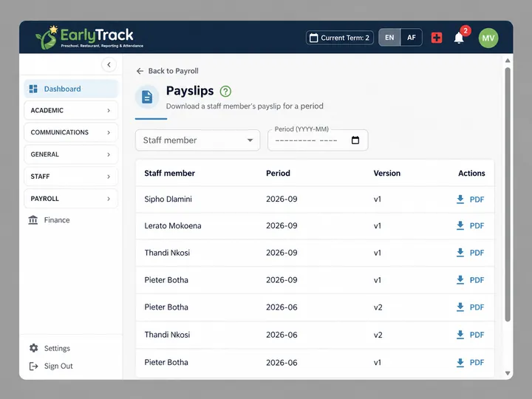Download PDF link for Sipho Dlamini
Image resolution: width=532 pixels, height=399 pixels.
(x=477, y=199)
